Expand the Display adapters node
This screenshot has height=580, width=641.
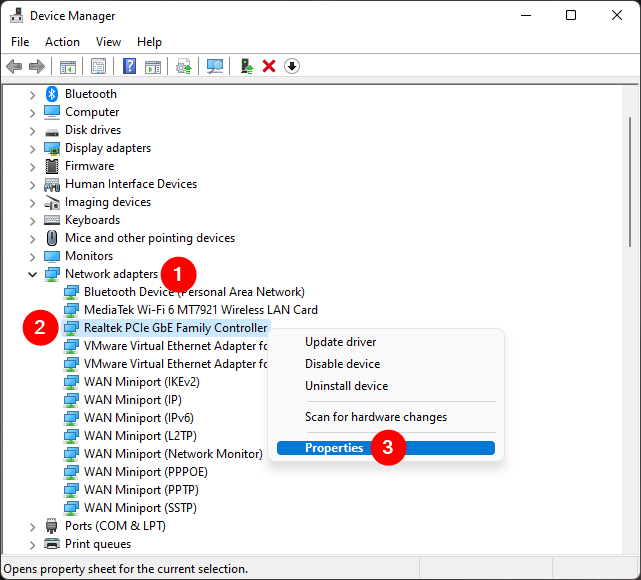[x=32, y=148]
